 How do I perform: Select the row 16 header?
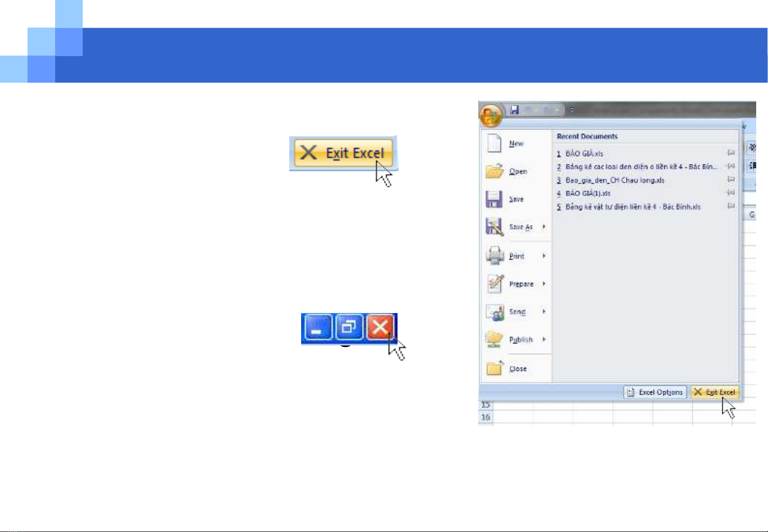[486, 417]
